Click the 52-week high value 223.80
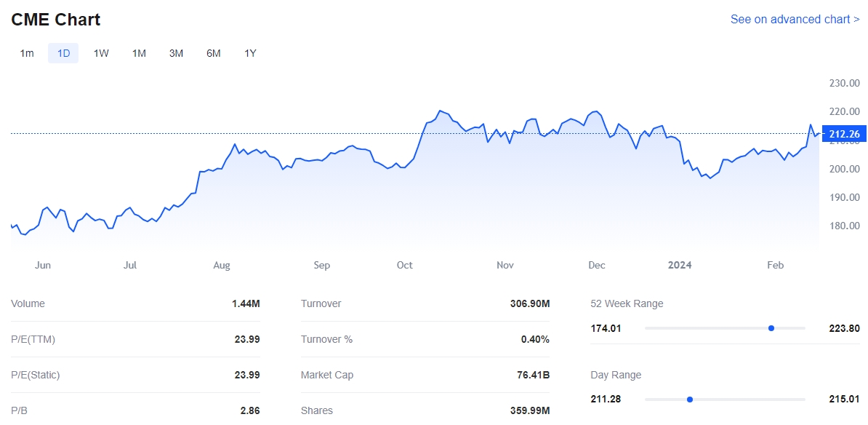This screenshot has height=425, width=868. [x=844, y=328]
